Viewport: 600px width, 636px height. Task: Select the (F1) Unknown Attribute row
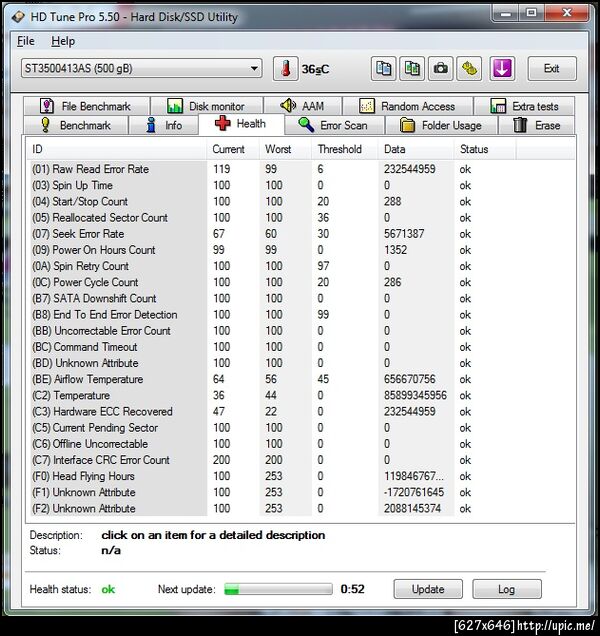click(300, 492)
